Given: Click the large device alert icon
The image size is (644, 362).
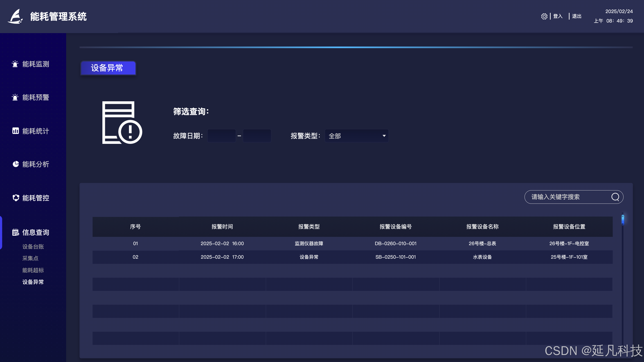Looking at the screenshot, I should [122, 123].
